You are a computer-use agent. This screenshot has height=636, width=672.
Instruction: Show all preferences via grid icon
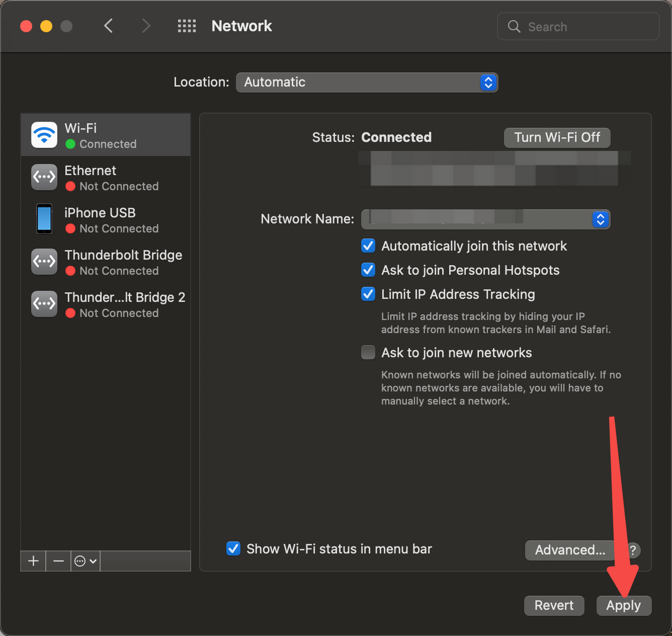click(187, 26)
